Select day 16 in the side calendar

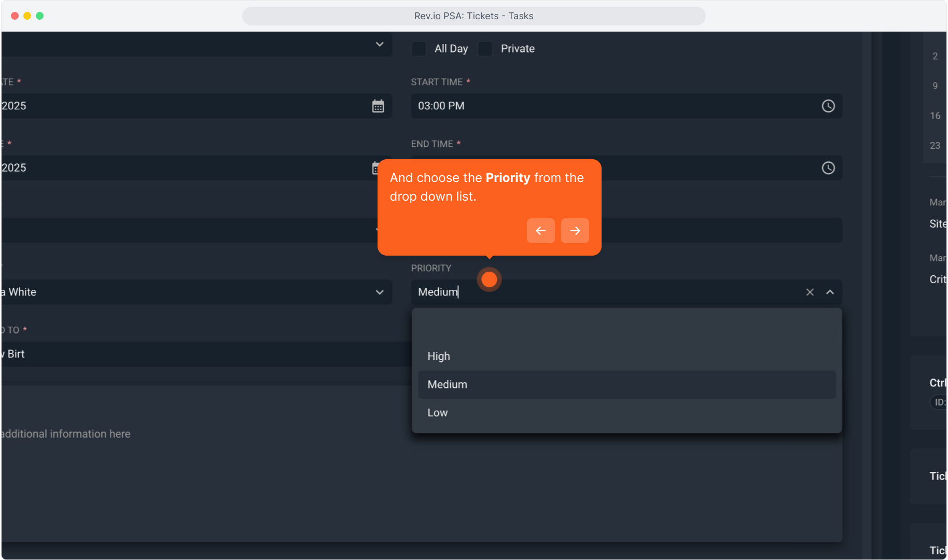(x=935, y=116)
